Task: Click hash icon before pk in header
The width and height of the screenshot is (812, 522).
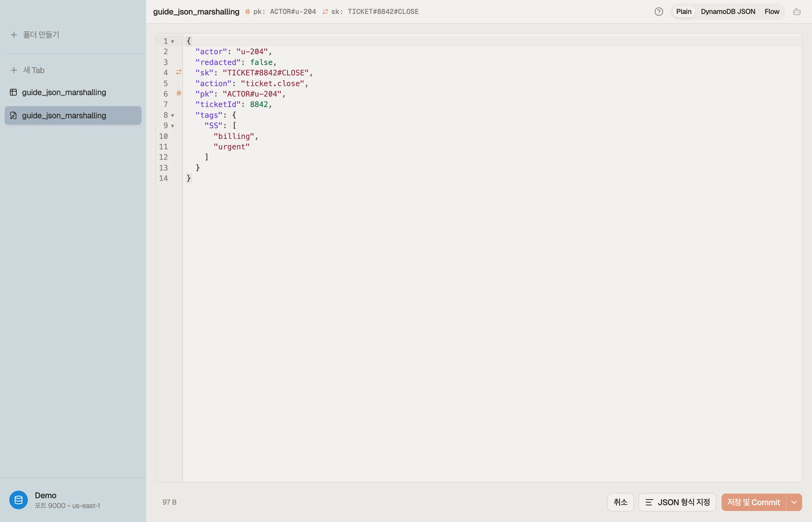Action: click(x=248, y=12)
